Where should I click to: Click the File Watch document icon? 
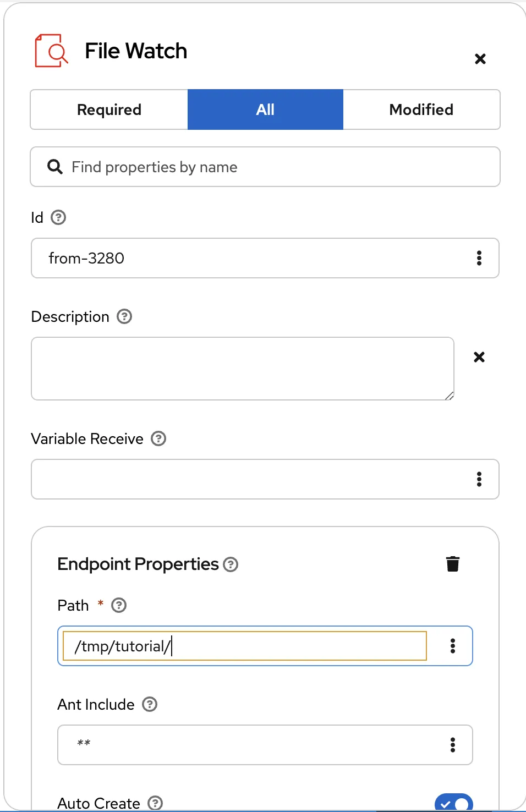51,51
